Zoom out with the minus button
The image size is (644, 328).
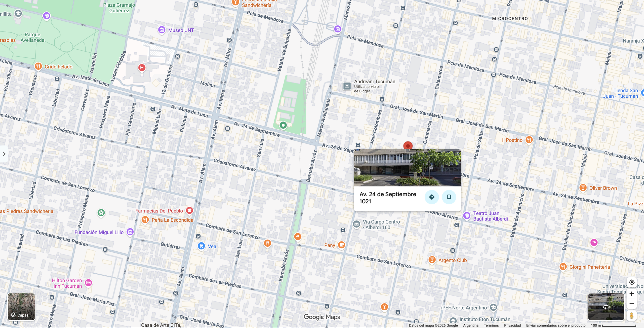click(x=631, y=304)
